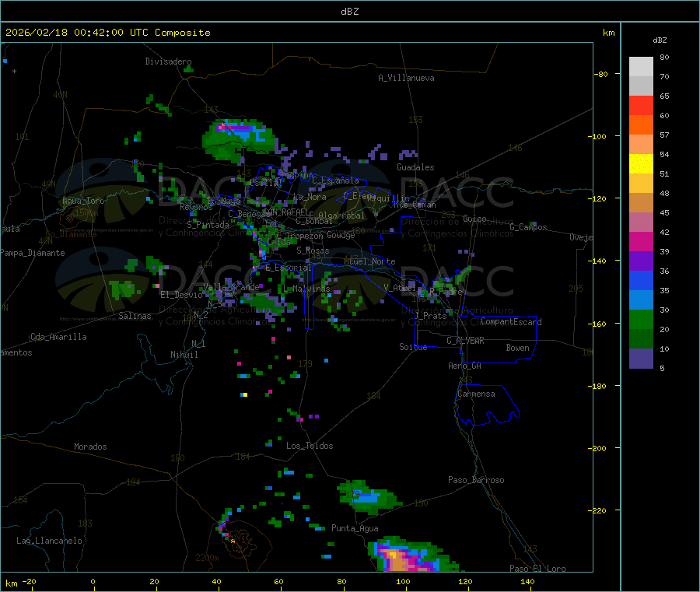
Task: Click the Valle_Grande map label
Action: (231, 287)
